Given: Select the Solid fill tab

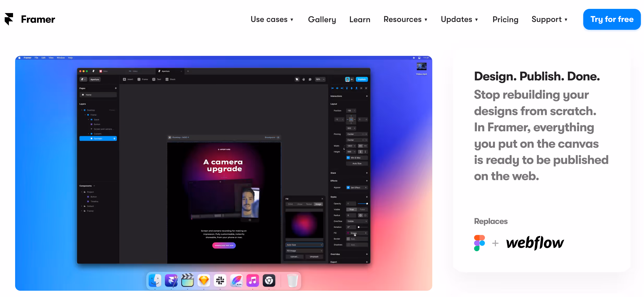Looking at the screenshot, I should coord(290,204).
